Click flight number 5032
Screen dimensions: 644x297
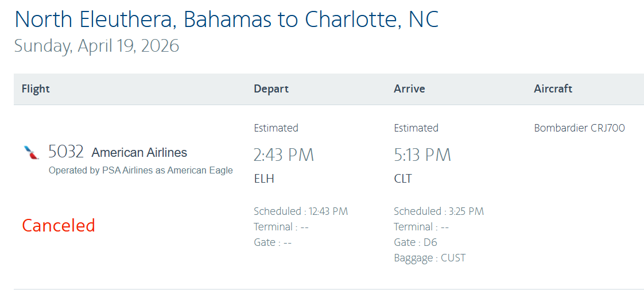(66, 152)
